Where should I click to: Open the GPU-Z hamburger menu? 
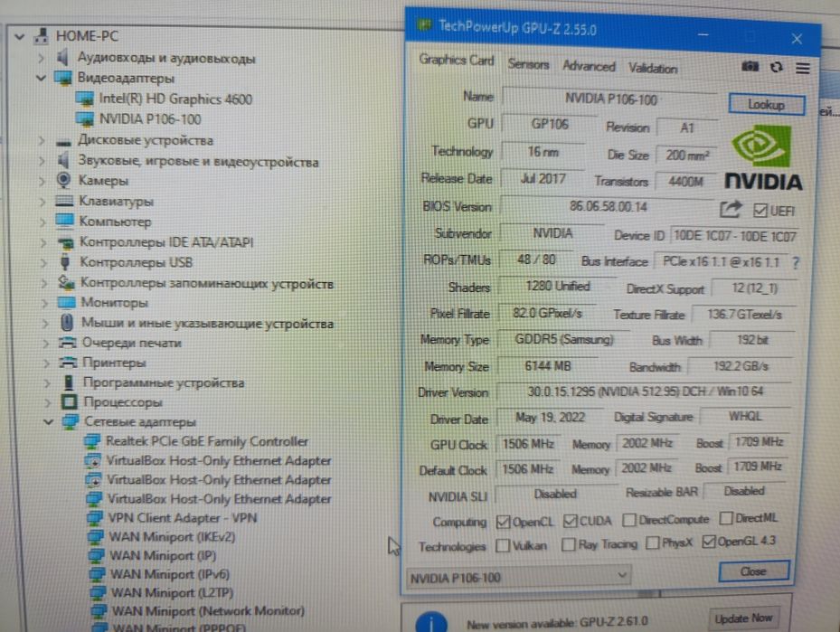click(x=802, y=68)
